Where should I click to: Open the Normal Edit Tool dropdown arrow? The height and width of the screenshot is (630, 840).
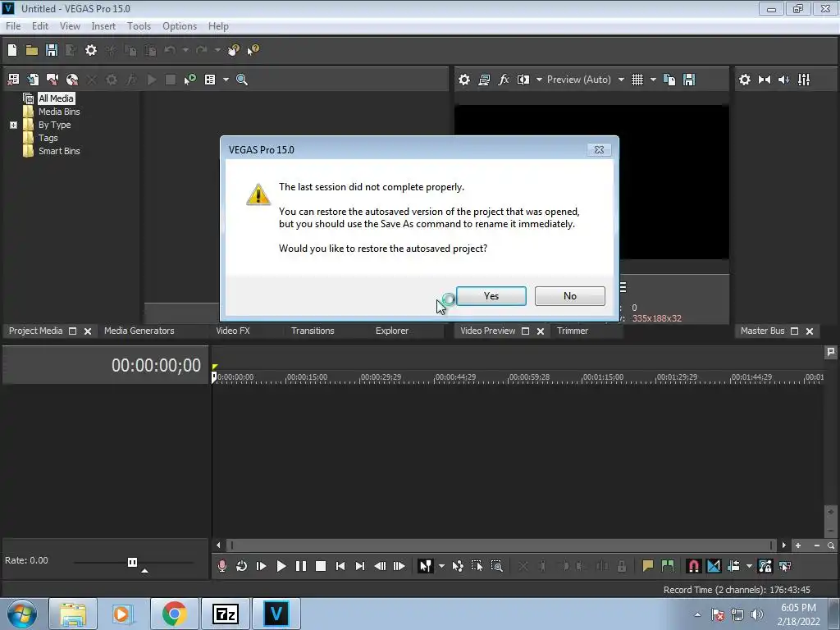441,566
